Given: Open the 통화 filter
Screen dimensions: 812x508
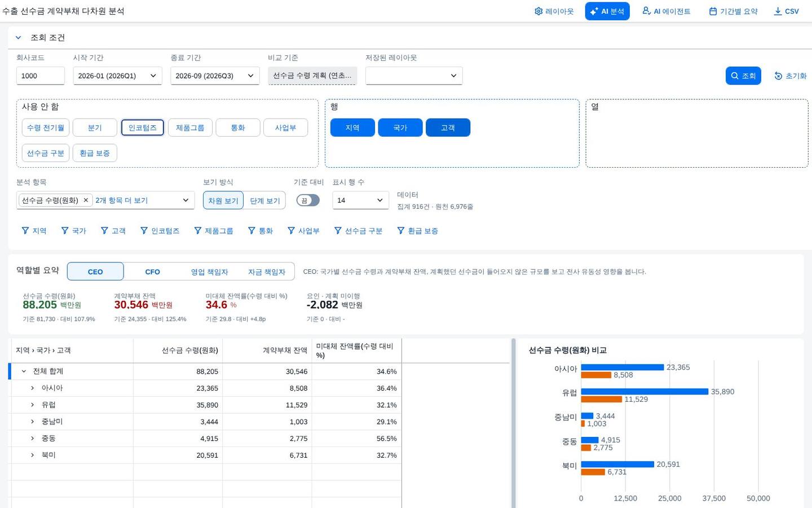Looking at the screenshot, I should click(260, 231).
